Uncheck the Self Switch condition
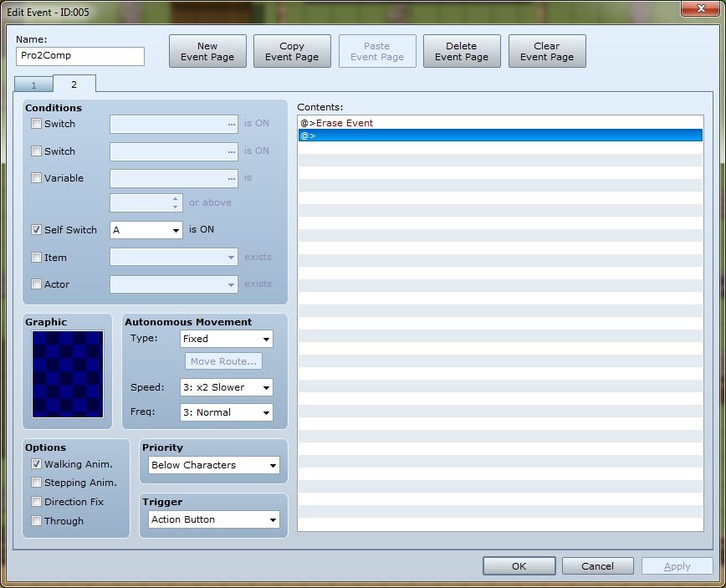726x588 pixels. coord(36,230)
